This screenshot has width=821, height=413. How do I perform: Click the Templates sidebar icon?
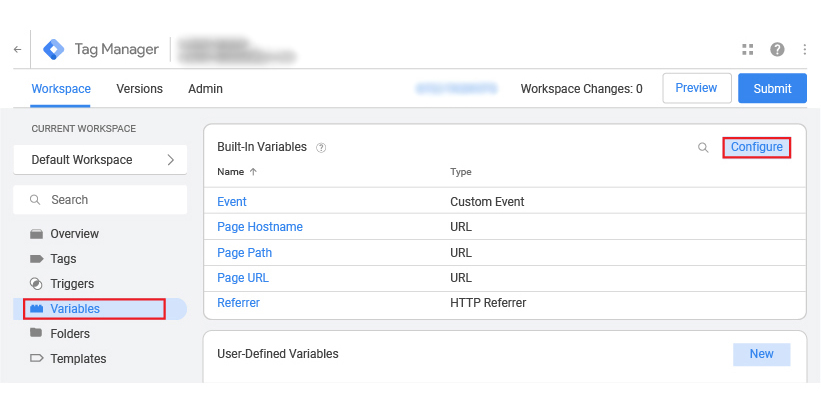pos(36,359)
